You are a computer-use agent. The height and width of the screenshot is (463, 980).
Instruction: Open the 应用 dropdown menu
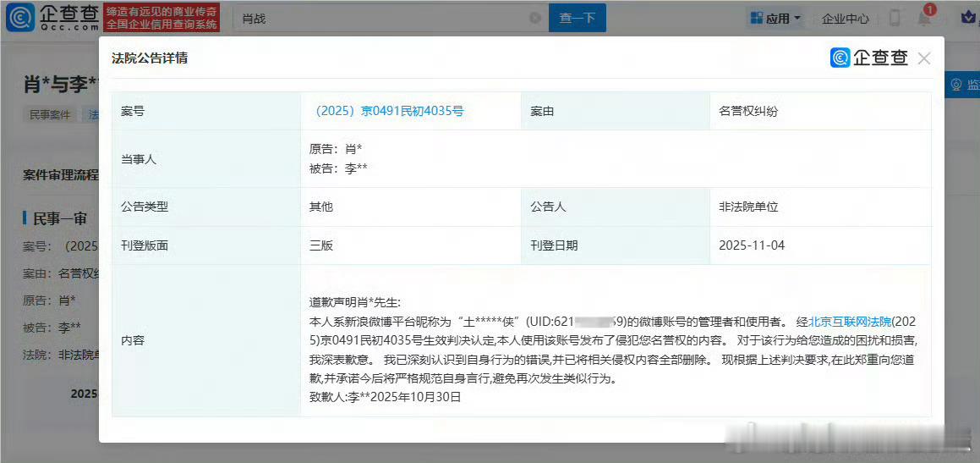(x=775, y=18)
